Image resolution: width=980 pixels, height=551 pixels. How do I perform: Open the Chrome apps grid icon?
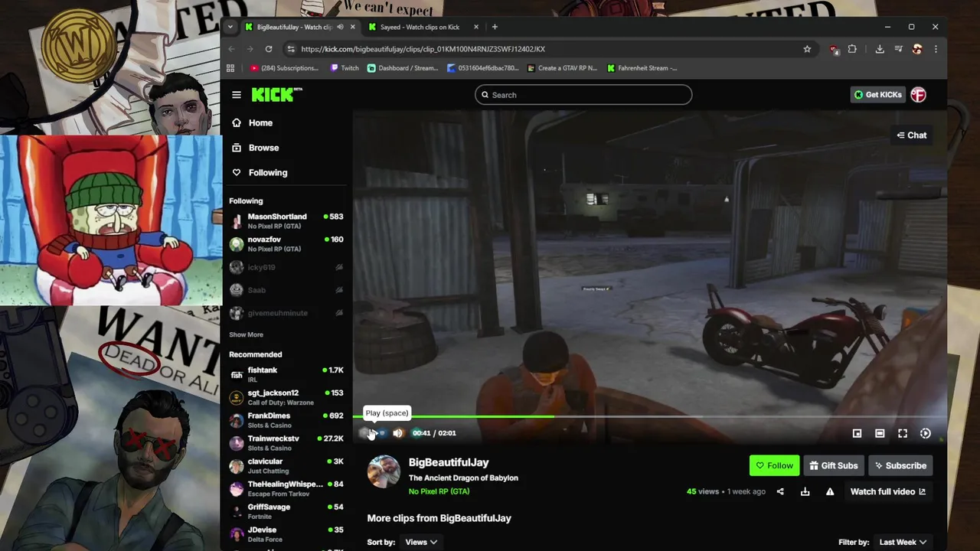pos(230,68)
